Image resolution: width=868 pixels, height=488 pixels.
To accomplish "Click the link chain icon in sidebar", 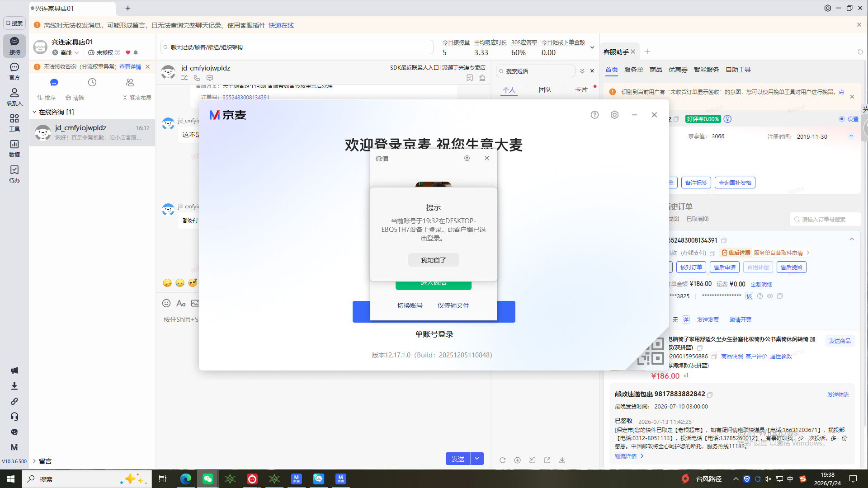I will click(x=14, y=401).
